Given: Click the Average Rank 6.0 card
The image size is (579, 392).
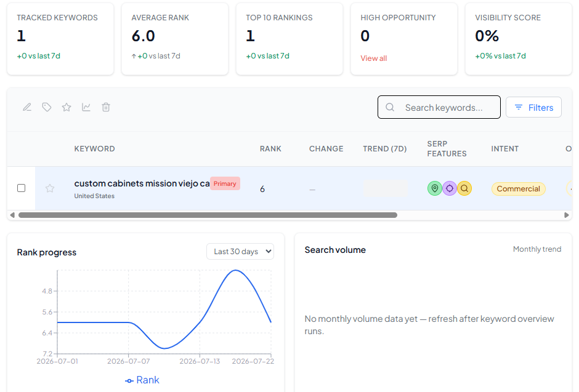Looking at the screenshot, I should click(x=175, y=39).
